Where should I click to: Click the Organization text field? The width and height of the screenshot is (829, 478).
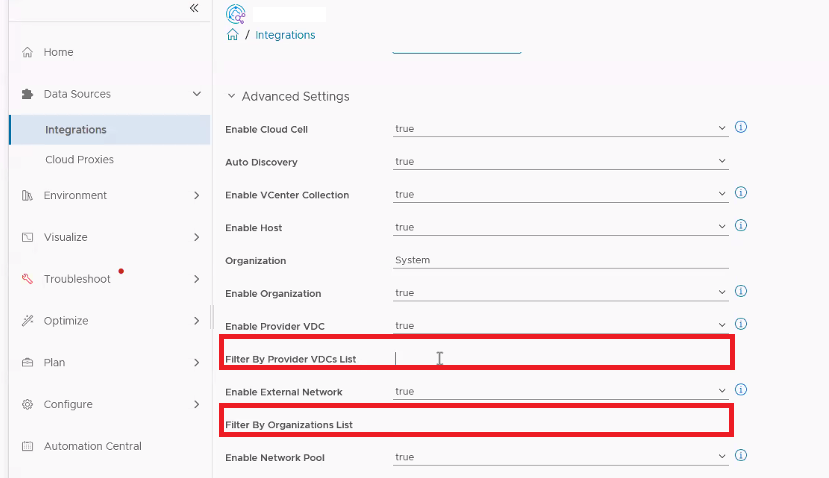[x=560, y=260]
